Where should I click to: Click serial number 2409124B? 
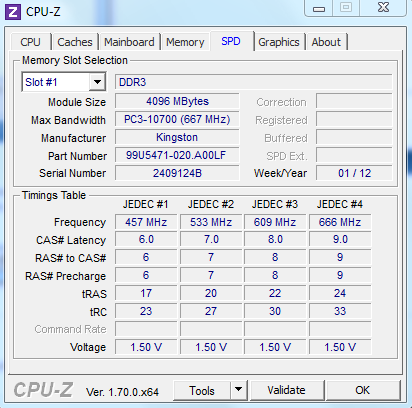point(177,173)
